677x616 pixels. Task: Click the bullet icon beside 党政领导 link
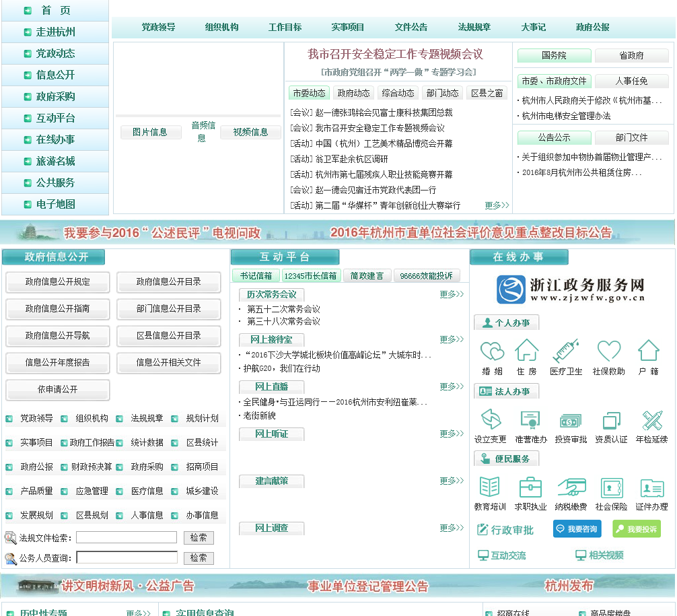[9, 419]
